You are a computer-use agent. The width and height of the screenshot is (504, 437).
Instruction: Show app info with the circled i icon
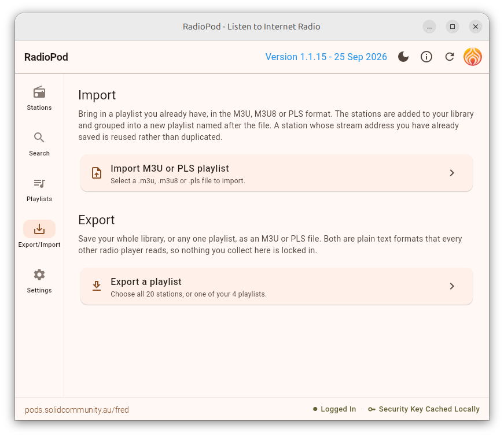coord(426,57)
